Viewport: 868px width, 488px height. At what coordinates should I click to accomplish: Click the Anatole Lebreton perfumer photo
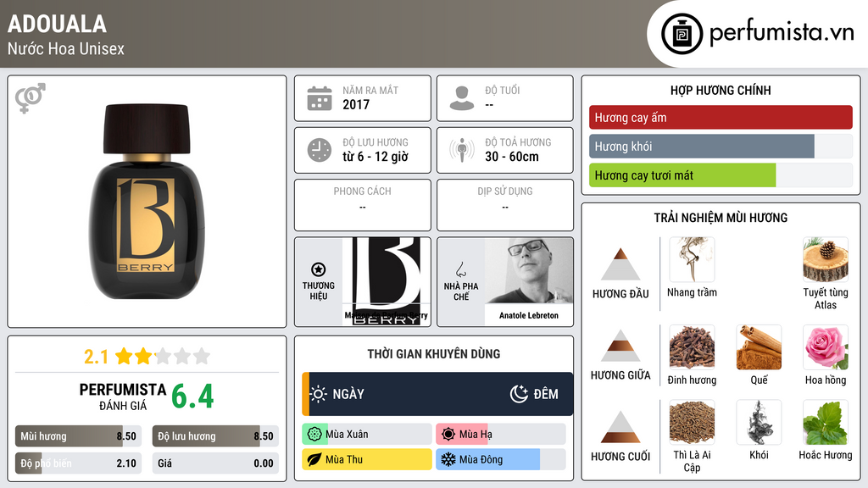coord(529,272)
